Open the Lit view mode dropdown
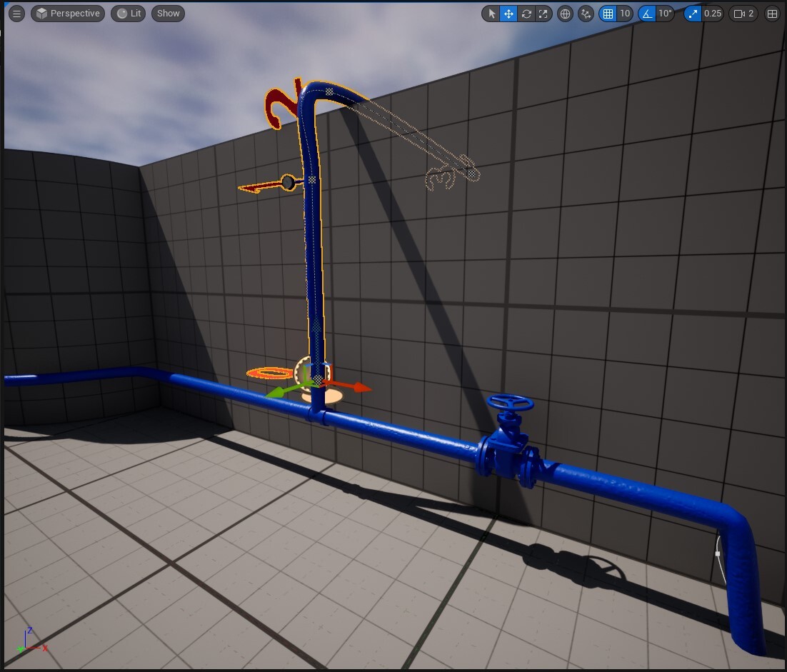Image resolution: width=787 pixels, height=672 pixels. 128,13
